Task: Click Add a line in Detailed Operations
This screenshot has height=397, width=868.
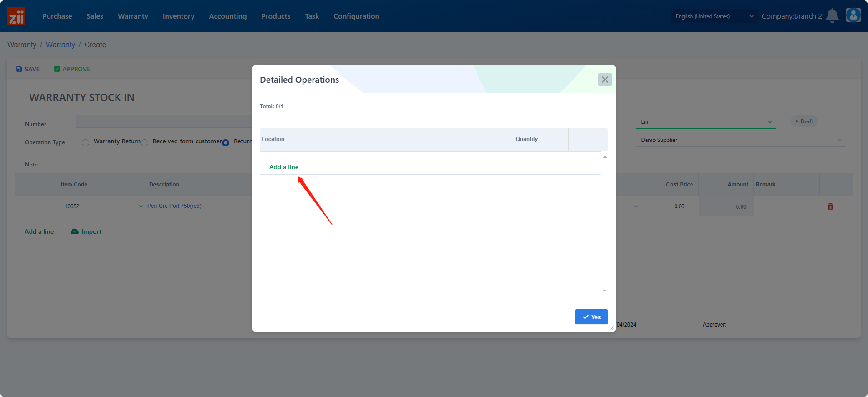Action: [x=284, y=167]
